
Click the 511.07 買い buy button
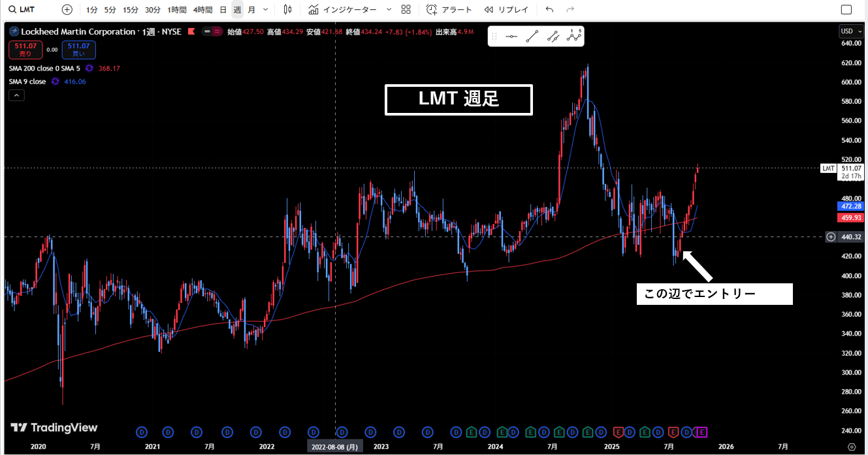(78, 50)
